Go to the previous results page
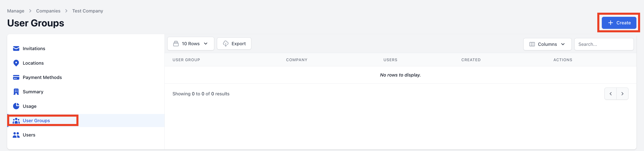 (x=610, y=94)
